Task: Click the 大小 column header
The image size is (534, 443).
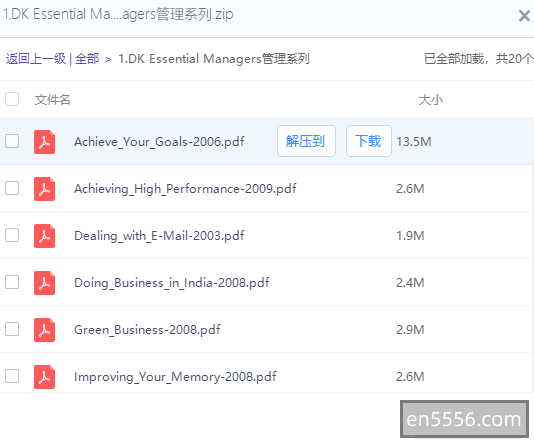Action: (x=430, y=100)
